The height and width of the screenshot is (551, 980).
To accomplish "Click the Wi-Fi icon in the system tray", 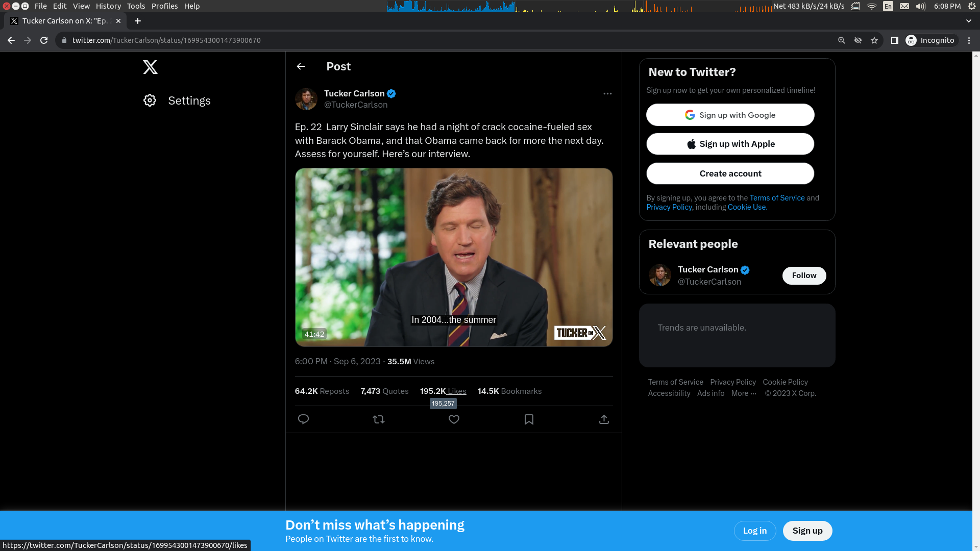I will click(x=872, y=6).
